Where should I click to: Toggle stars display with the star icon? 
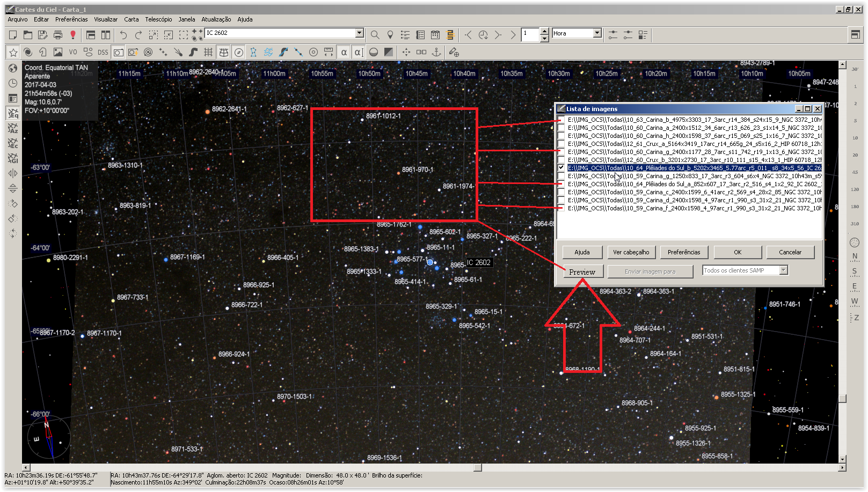tap(13, 52)
